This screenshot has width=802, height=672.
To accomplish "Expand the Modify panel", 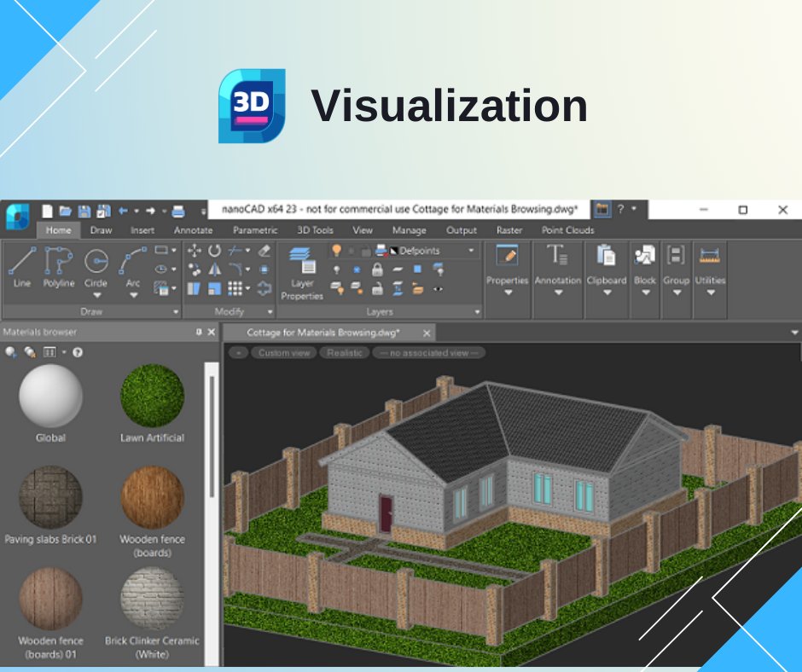I will (x=270, y=311).
